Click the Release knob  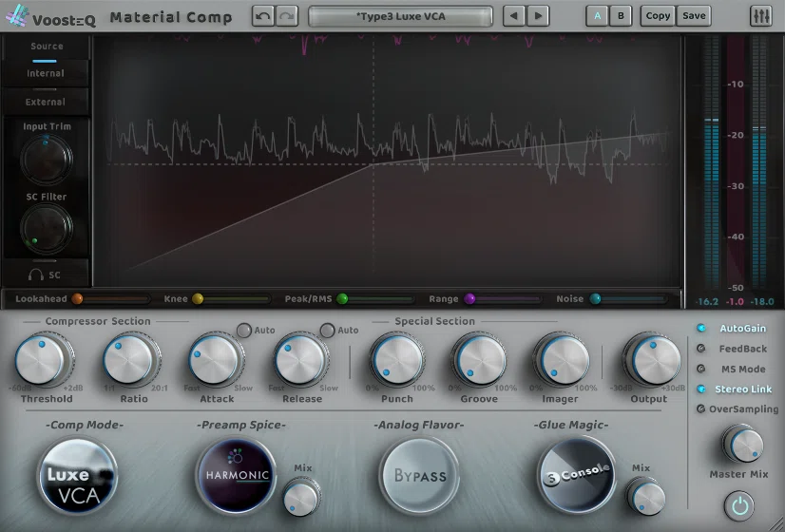point(301,360)
